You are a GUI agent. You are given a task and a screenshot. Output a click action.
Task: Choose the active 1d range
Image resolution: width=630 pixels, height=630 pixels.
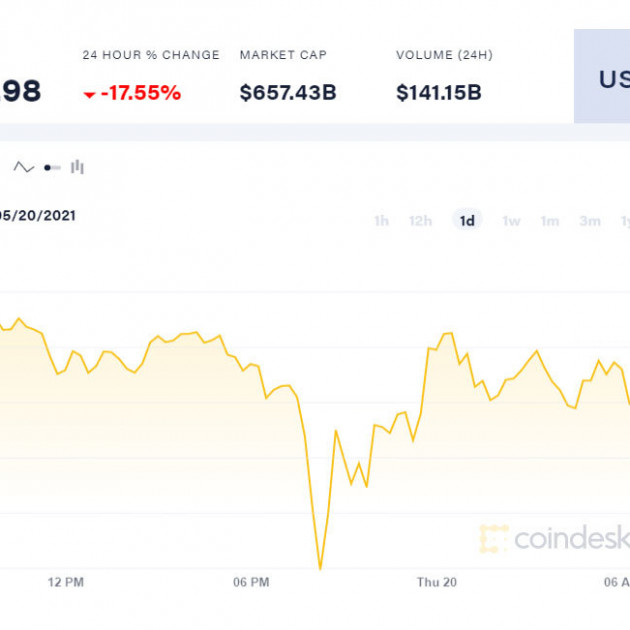pos(467,221)
